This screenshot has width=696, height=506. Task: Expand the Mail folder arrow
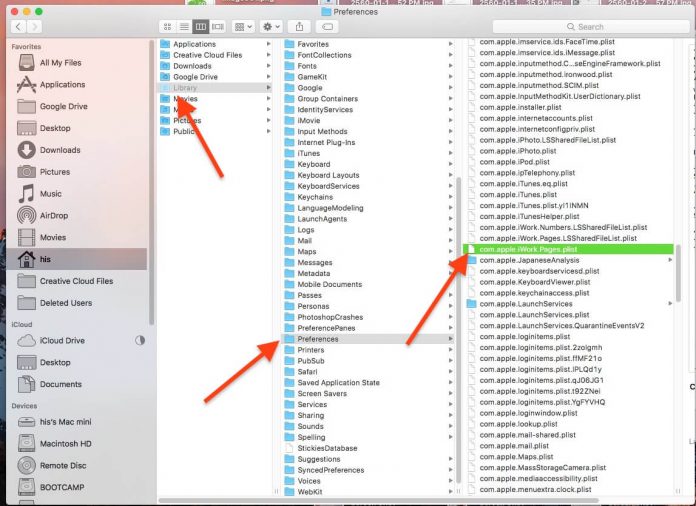pos(451,241)
